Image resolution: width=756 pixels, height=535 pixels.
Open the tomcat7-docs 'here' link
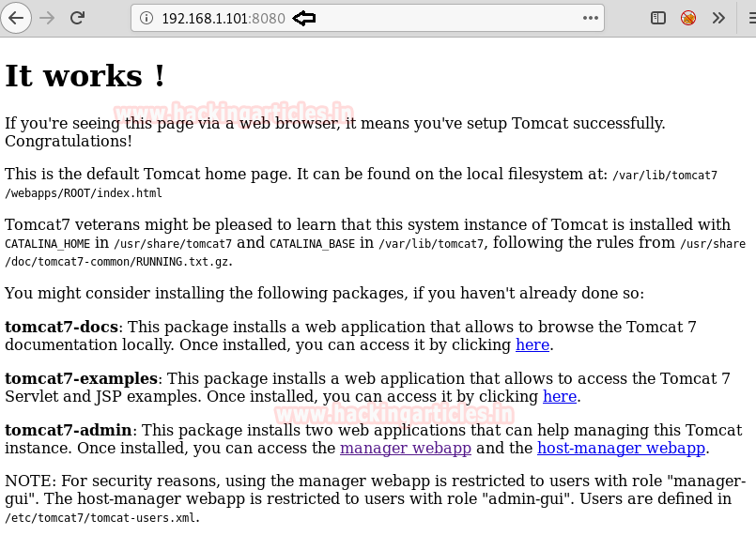pos(532,345)
